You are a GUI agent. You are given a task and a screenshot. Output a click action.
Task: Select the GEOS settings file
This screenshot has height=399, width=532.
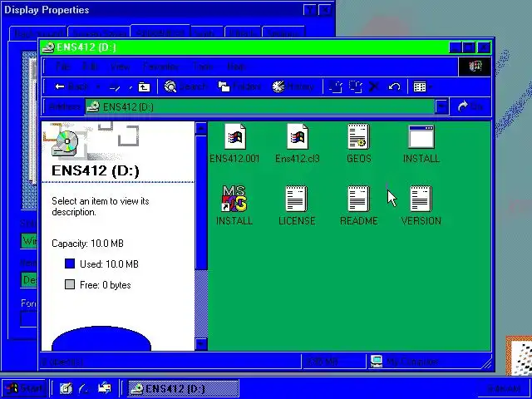(x=358, y=143)
